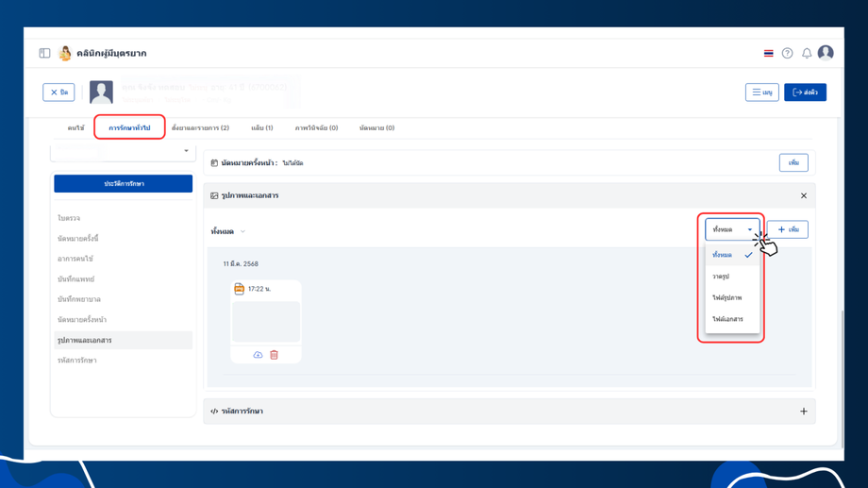Click เพิ่ม button for next appointment

coord(793,163)
